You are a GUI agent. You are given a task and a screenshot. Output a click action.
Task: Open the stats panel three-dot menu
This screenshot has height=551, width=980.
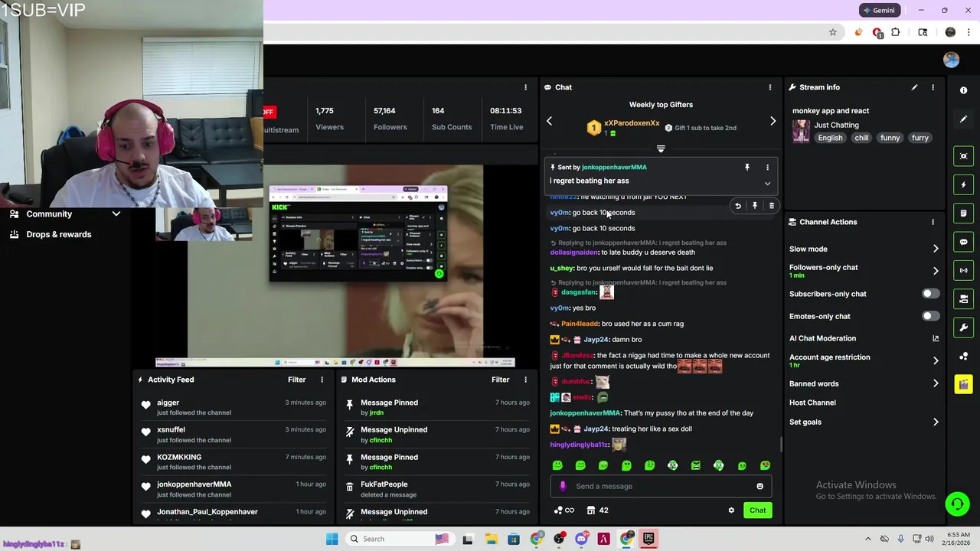coord(525,87)
